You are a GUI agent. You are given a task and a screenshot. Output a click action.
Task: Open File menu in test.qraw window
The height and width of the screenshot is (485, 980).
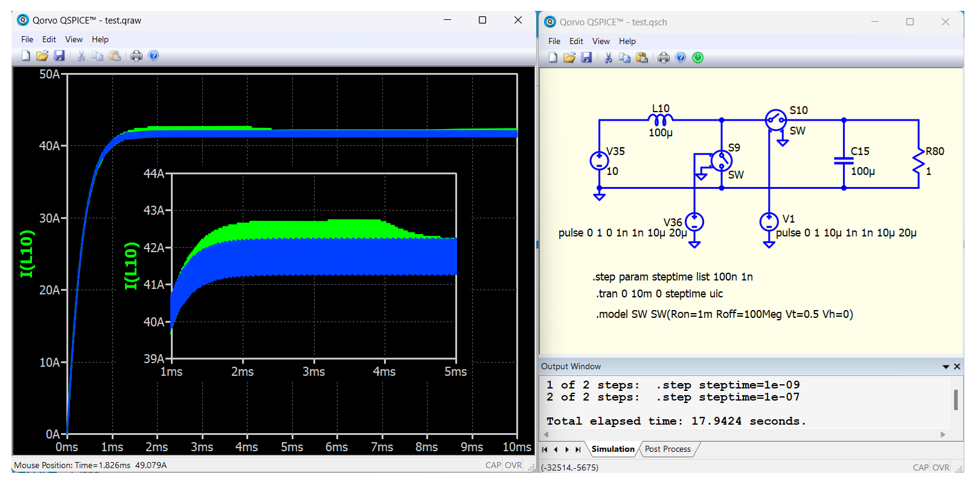click(27, 39)
